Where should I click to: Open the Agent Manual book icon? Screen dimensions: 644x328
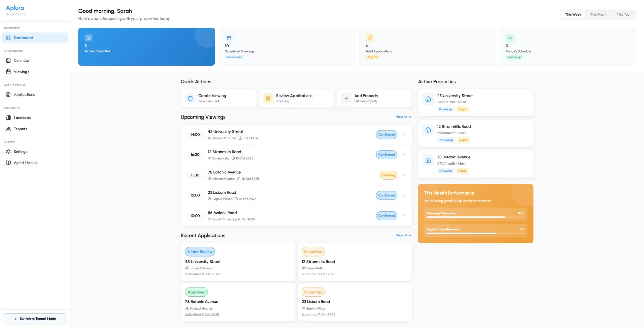point(8,162)
